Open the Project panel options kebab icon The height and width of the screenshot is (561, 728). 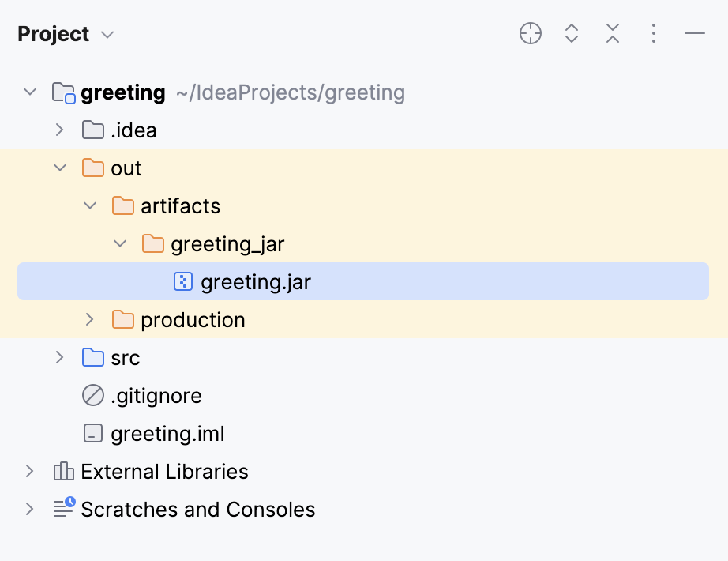pos(653,33)
